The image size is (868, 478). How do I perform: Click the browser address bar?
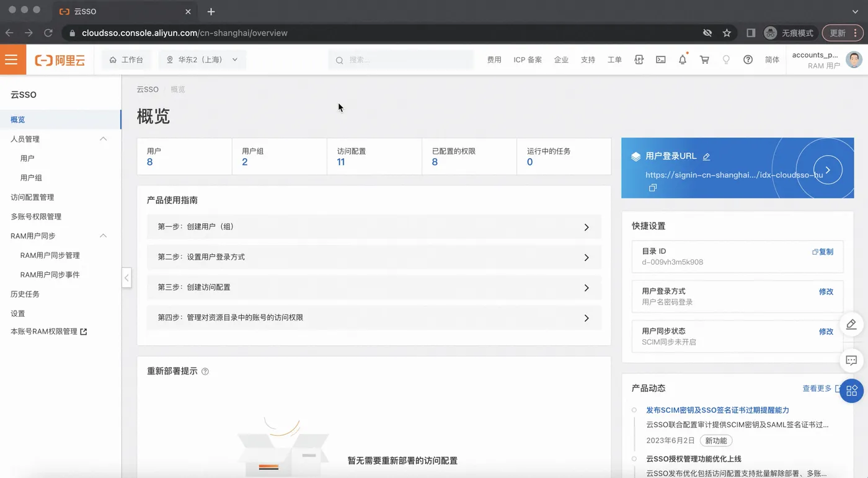[384, 33]
